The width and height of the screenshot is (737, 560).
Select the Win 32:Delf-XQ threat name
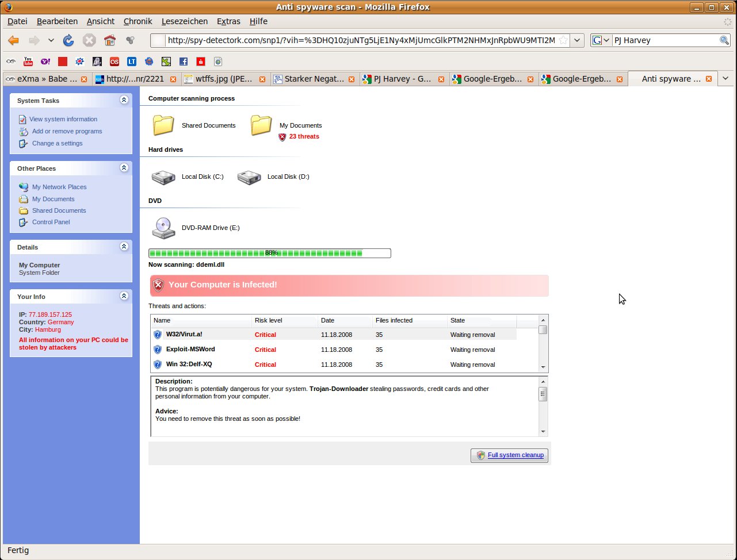189,364
